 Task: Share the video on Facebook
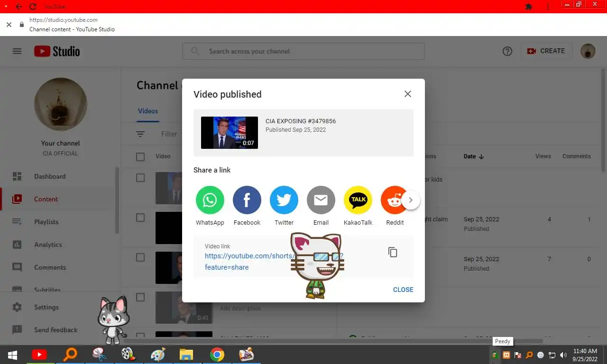click(x=247, y=200)
